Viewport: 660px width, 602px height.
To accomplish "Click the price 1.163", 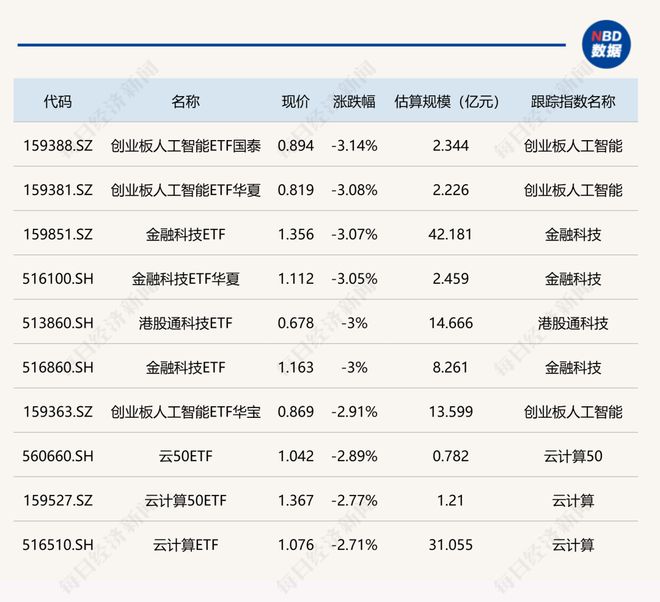I will pos(295,368).
